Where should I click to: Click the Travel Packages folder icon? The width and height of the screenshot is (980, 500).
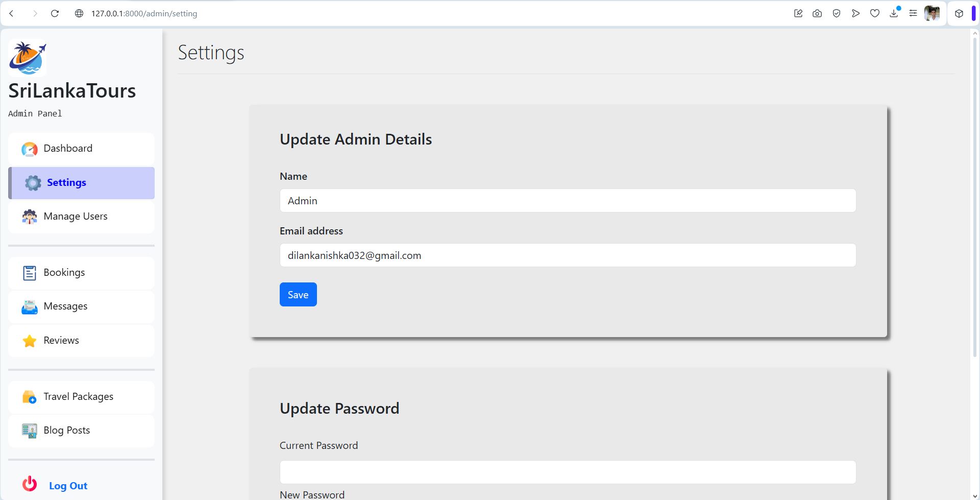pyautogui.click(x=30, y=397)
